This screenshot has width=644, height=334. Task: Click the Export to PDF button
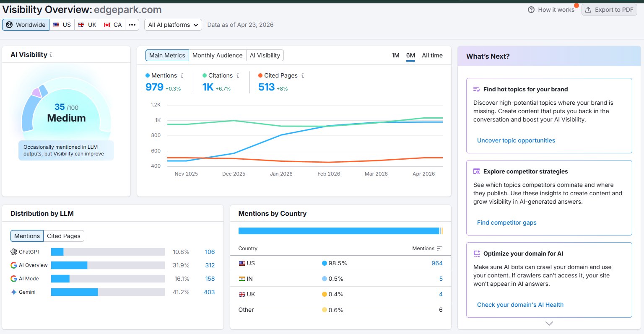[609, 10]
